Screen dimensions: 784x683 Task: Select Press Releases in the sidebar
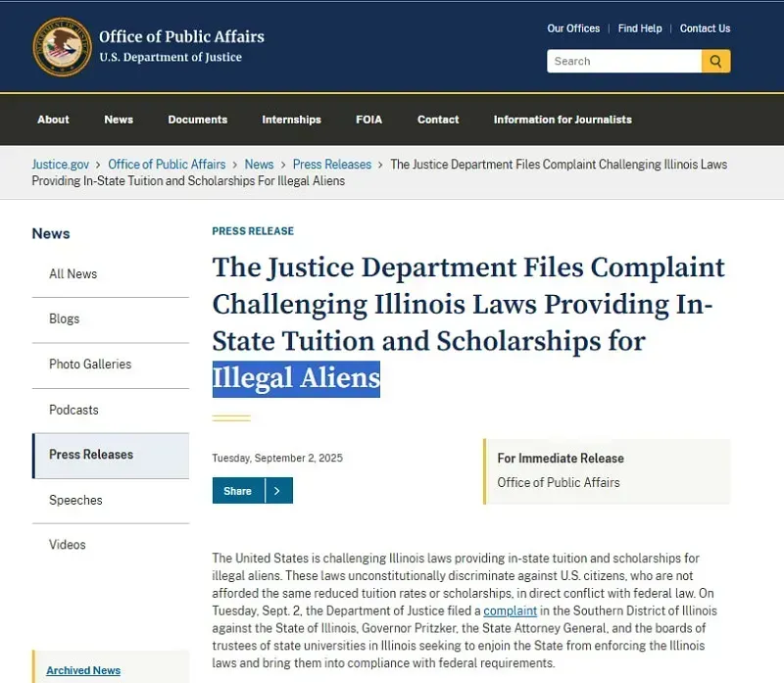(x=90, y=455)
